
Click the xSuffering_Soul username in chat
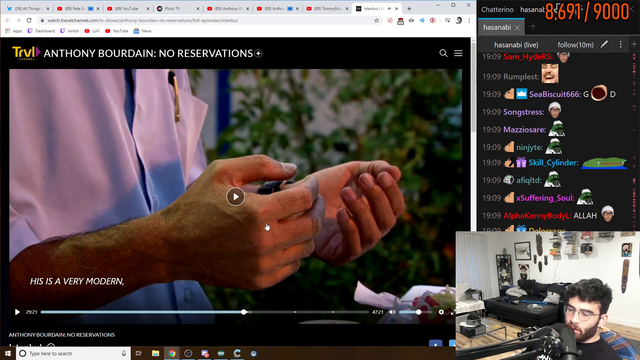click(545, 198)
